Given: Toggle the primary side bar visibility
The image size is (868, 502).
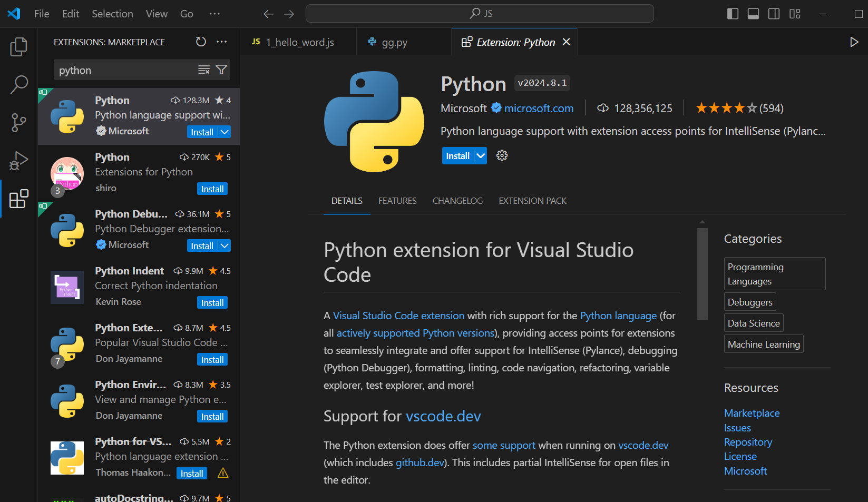Looking at the screenshot, I should [733, 14].
